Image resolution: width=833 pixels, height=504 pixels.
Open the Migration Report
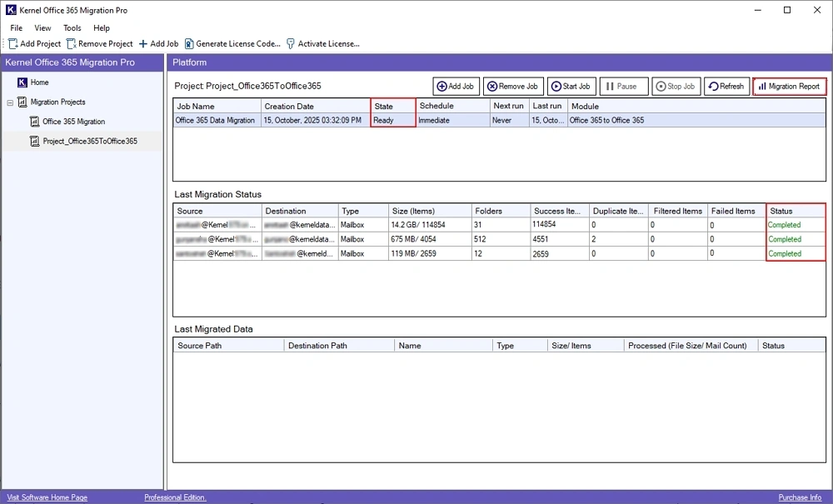(x=790, y=87)
